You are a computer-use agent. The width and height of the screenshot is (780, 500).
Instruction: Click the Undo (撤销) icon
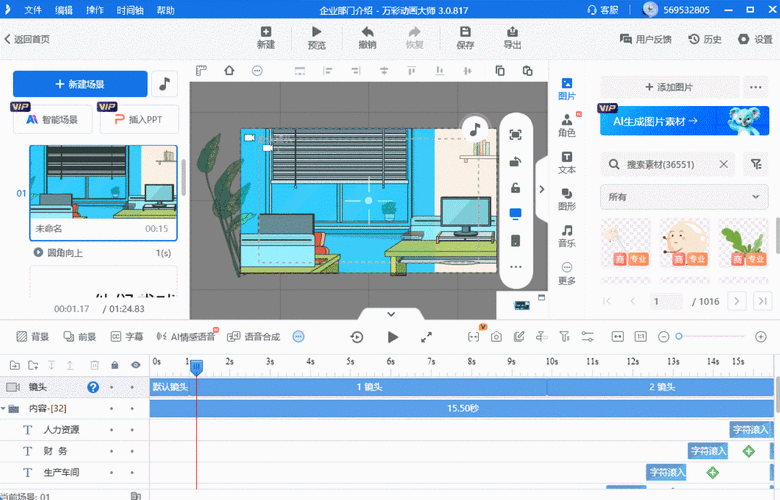[367, 38]
